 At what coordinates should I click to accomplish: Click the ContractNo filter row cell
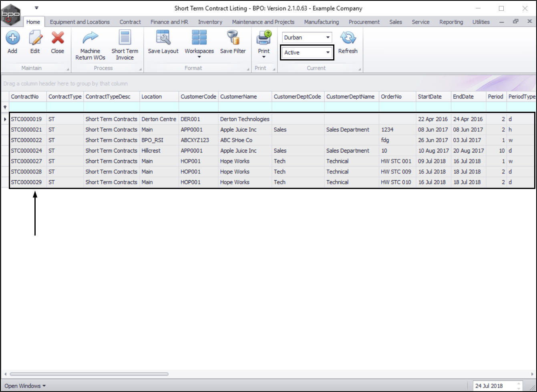[28, 107]
